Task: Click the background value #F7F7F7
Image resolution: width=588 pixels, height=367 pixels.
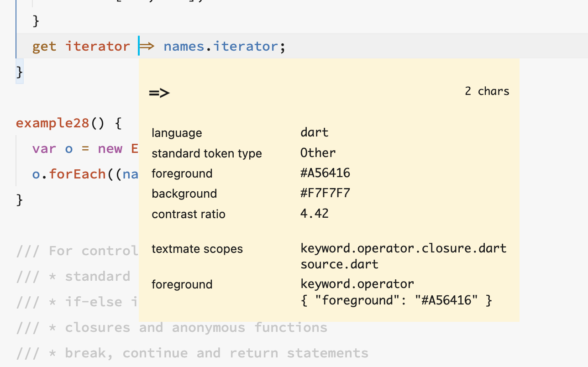Action: (x=325, y=193)
